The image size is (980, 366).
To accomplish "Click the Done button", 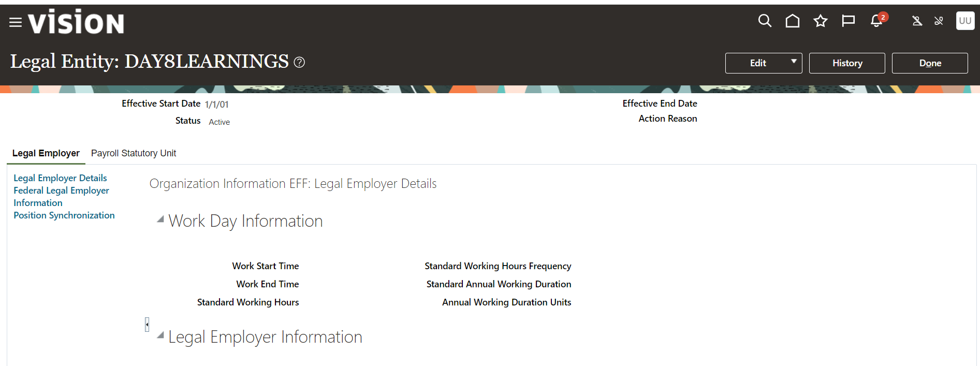I will [930, 63].
